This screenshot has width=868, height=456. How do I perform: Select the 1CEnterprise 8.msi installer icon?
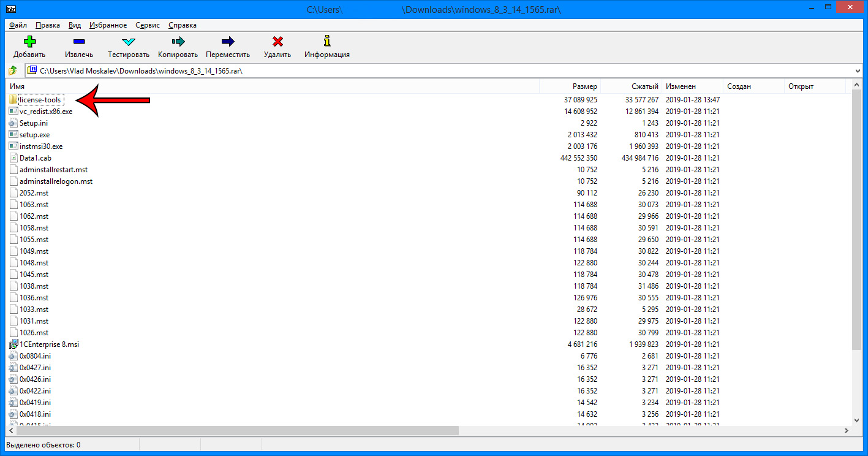pos(13,344)
